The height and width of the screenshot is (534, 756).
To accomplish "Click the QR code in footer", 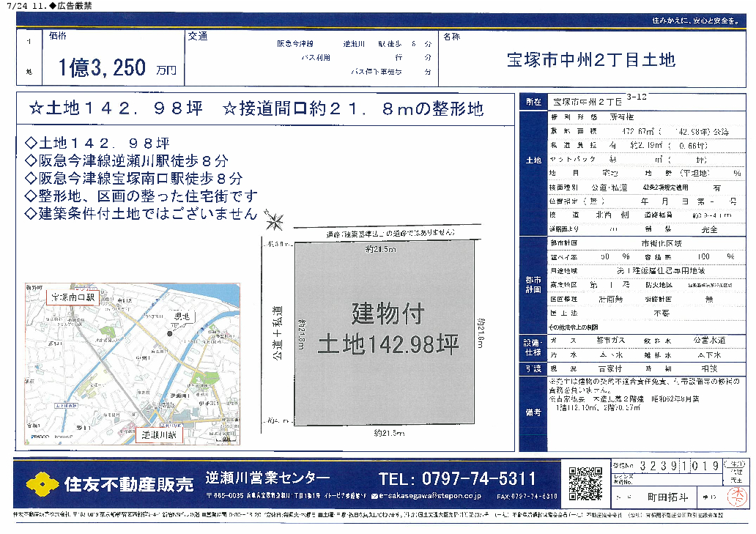I will [x=585, y=482].
